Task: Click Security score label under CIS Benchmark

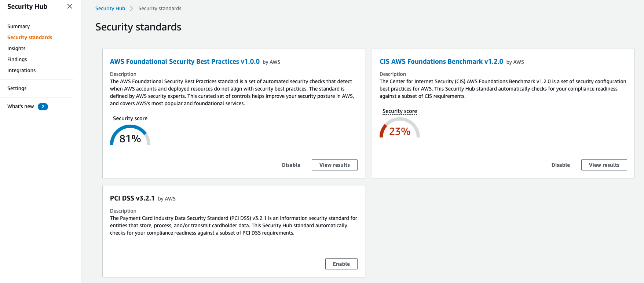Action: click(400, 111)
